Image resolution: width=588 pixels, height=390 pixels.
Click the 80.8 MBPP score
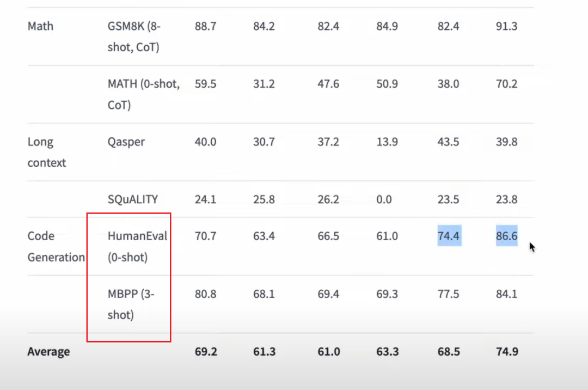tap(205, 294)
